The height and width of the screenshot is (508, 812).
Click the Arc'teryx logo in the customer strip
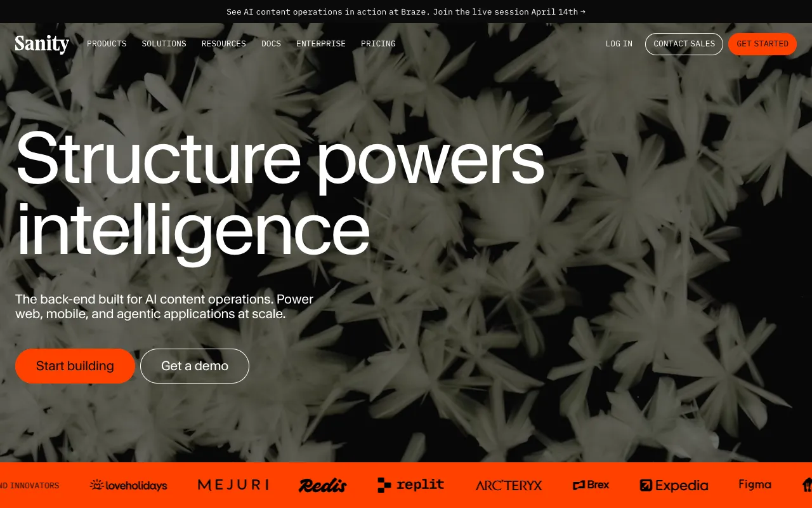509,485
